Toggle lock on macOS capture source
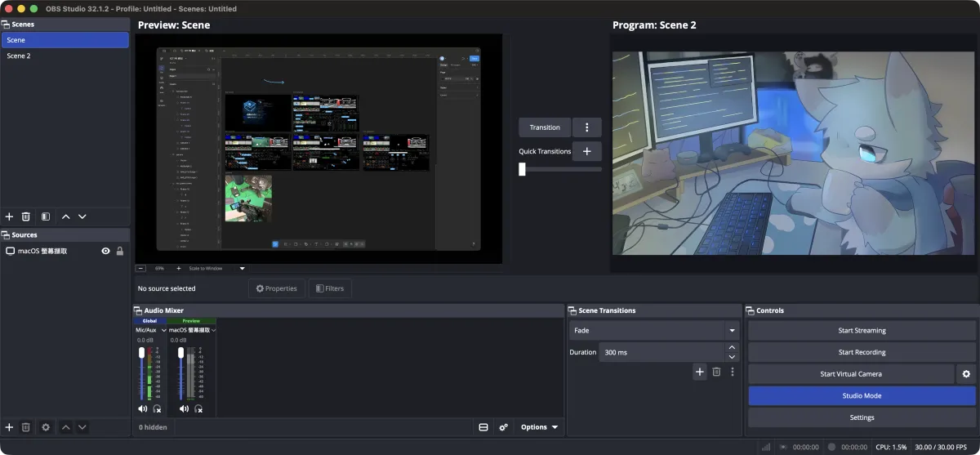This screenshot has height=455, width=980. 120,252
